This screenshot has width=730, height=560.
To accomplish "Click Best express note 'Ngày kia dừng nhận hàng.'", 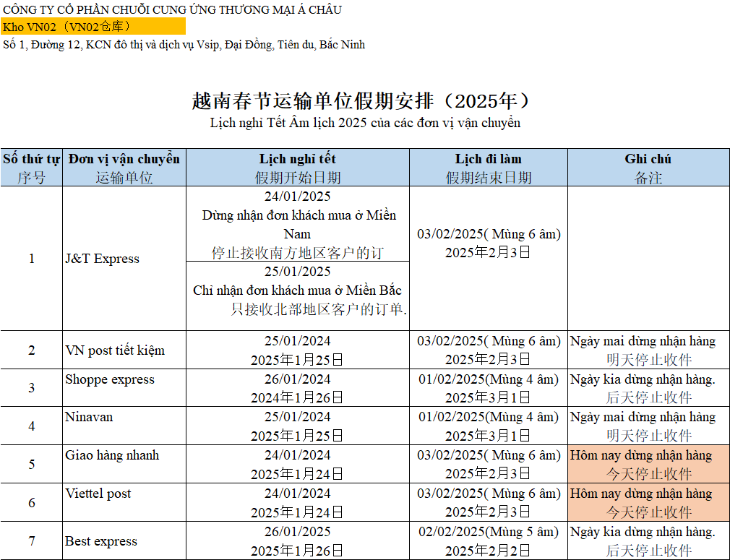I will click(x=648, y=540).
